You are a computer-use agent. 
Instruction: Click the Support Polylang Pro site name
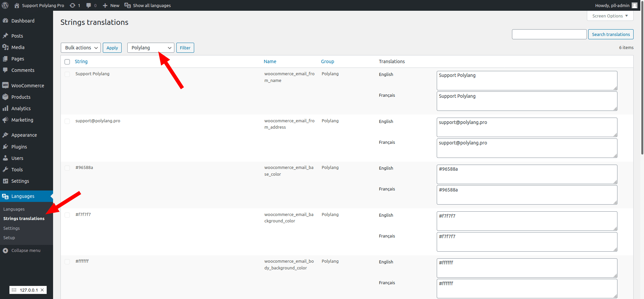pos(43,5)
